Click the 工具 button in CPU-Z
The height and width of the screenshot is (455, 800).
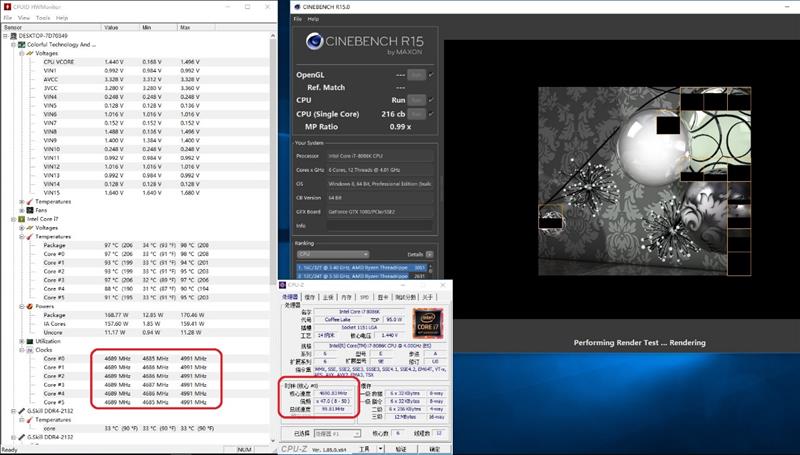[364, 449]
